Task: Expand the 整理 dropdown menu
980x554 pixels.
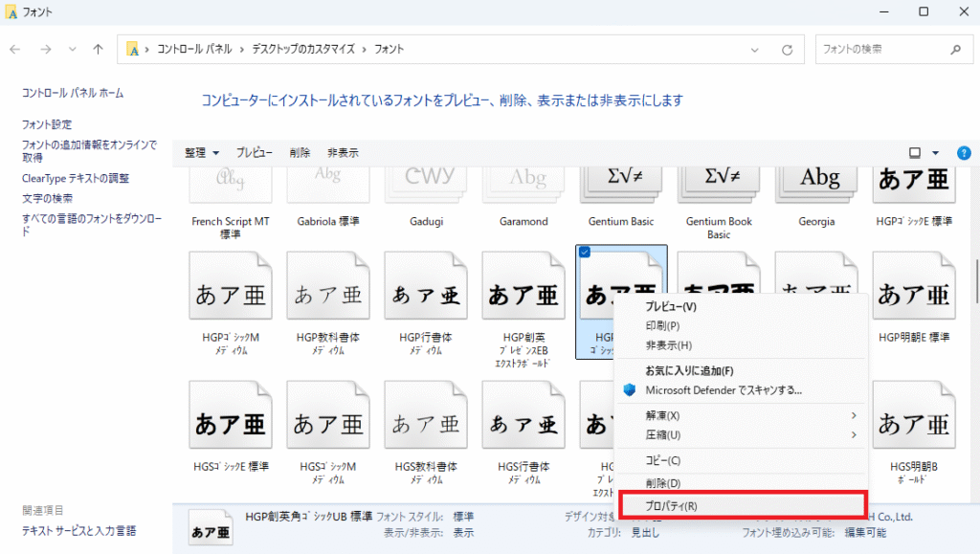Action: coord(202,153)
